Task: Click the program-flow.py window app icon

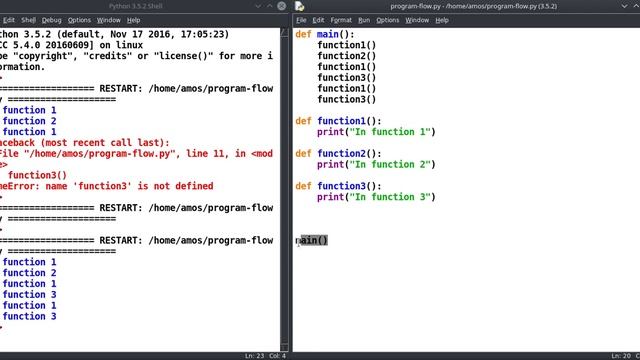Action: (300, 6)
